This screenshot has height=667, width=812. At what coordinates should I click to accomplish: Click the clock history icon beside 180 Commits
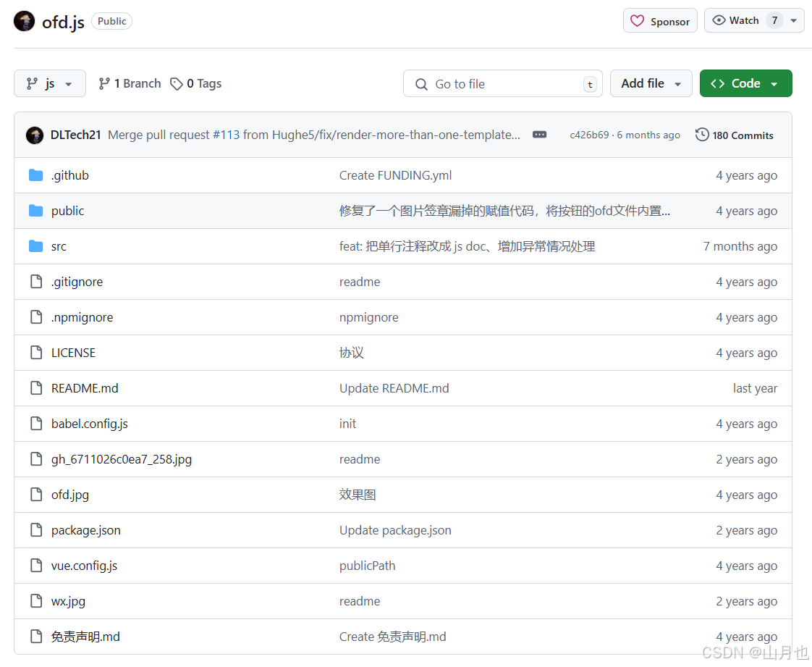pyautogui.click(x=702, y=135)
